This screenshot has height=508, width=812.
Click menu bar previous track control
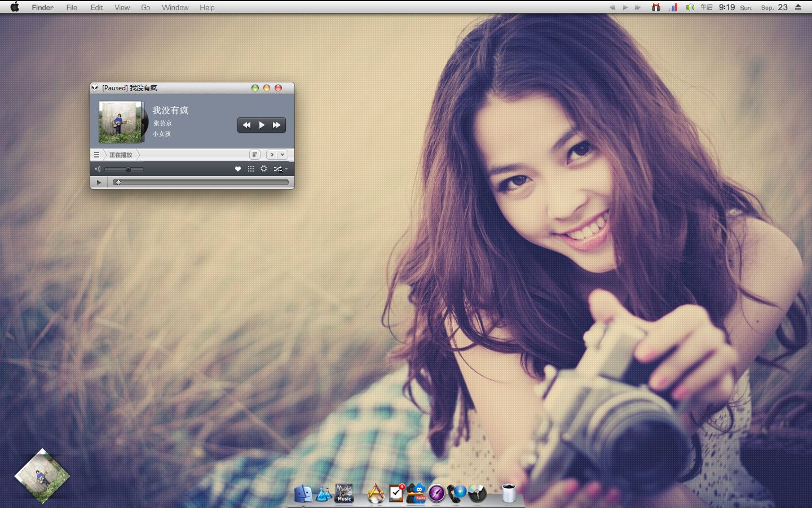[612, 7]
